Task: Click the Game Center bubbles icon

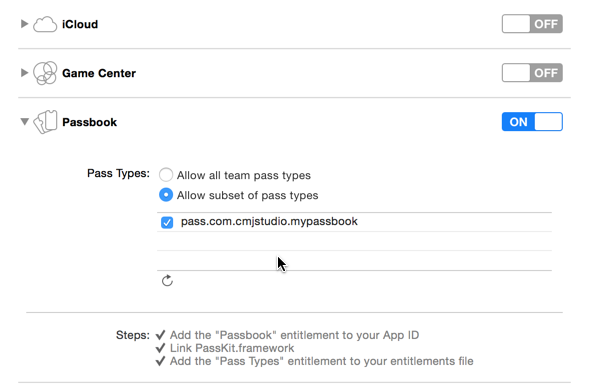Action: 45,73
